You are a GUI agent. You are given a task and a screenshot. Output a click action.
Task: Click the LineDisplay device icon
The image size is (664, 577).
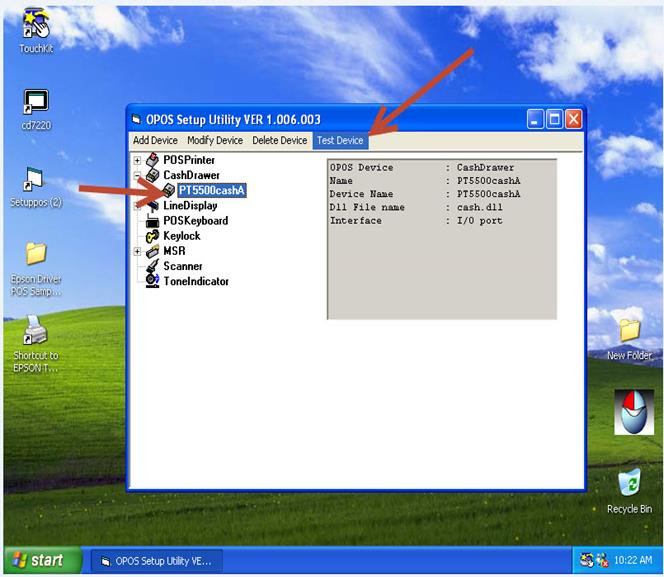152,206
